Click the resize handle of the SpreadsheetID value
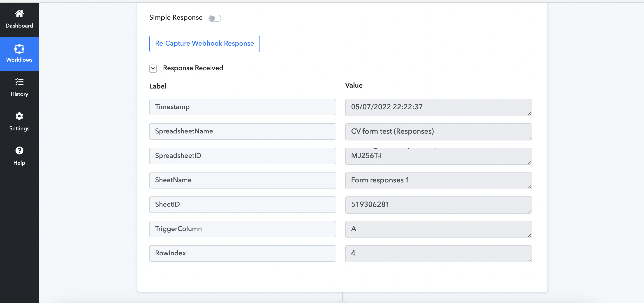The image size is (644, 303). 530,162
